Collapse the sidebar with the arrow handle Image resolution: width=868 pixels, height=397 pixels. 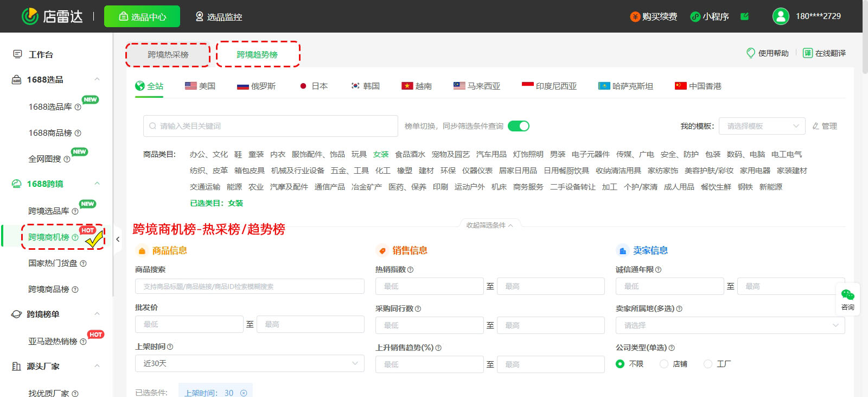tap(118, 239)
